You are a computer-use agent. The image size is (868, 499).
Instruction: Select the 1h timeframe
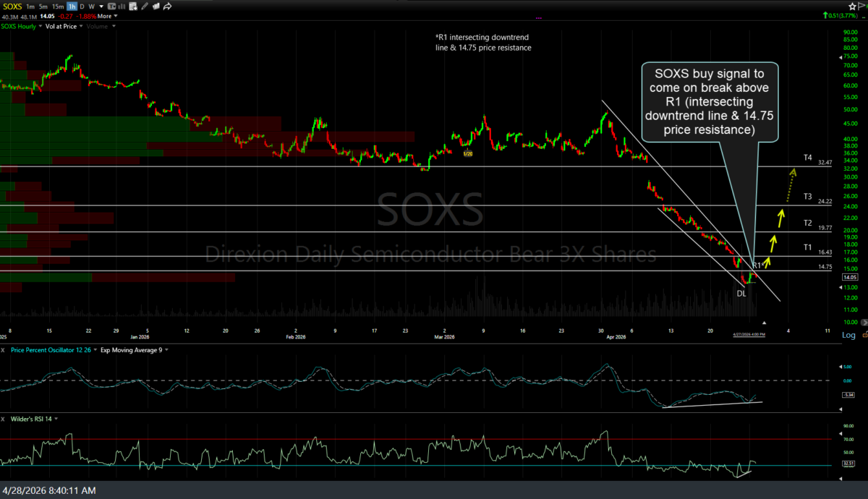[72, 7]
